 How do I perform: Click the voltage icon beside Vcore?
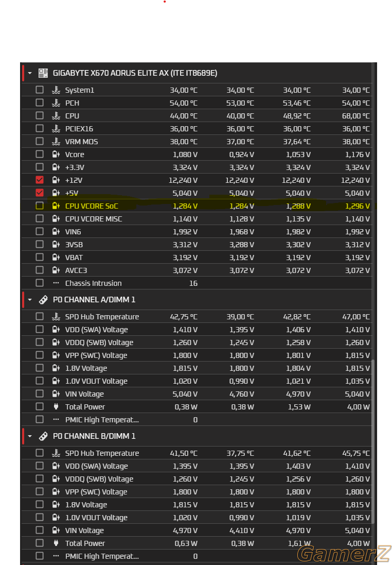(56, 155)
